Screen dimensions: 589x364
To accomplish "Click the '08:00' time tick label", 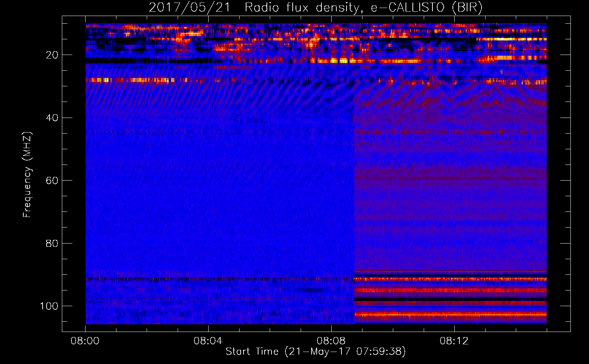I will click(x=85, y=341).
